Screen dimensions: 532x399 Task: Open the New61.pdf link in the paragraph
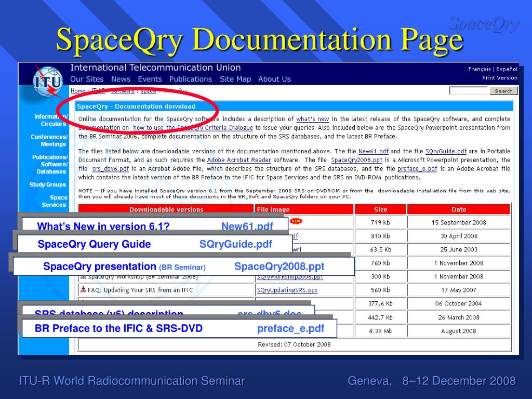click(373, 151)
